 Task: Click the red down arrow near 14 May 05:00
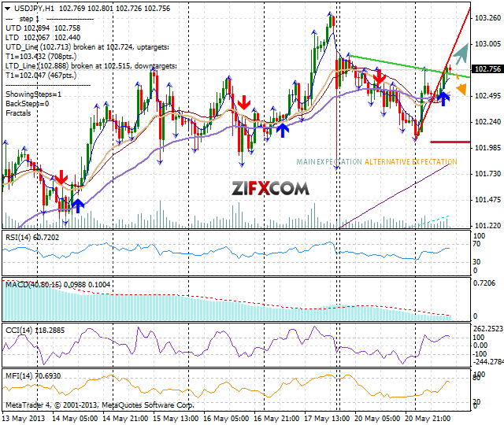[61, 177]
